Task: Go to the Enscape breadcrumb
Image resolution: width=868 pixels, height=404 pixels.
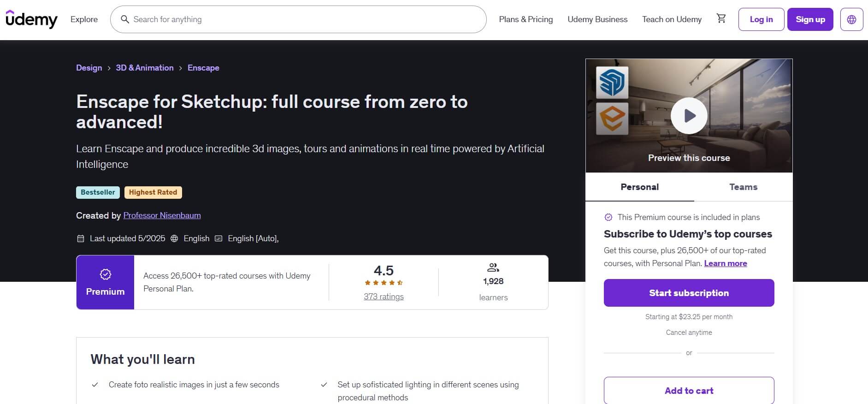Action: coord(203,68)
